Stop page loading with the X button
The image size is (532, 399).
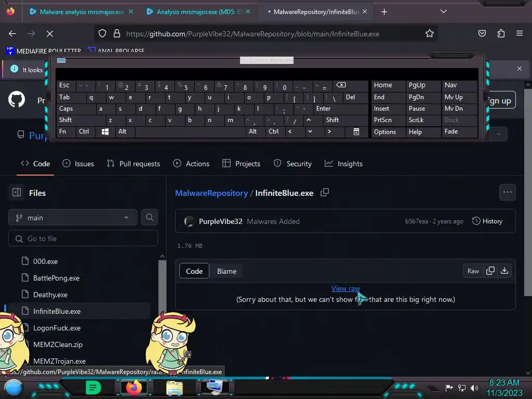(49, 34)
